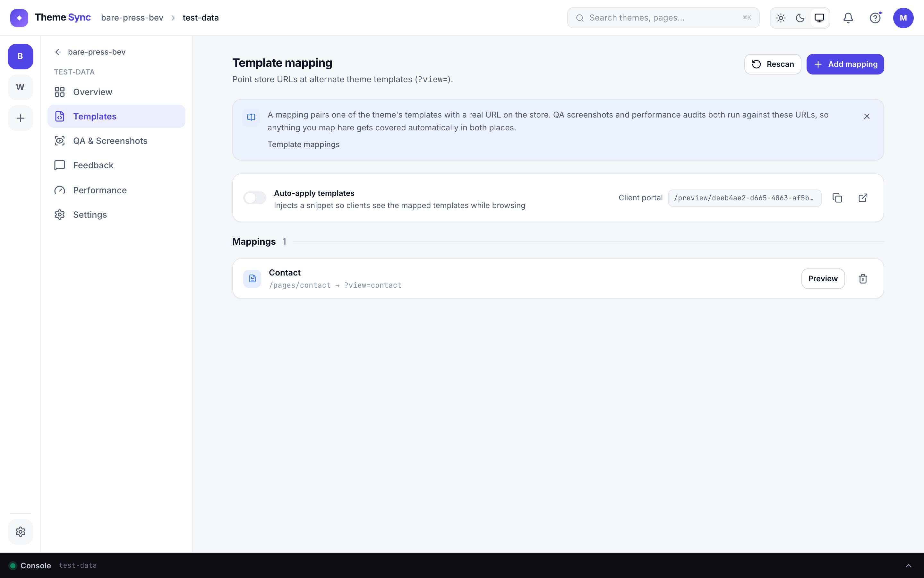Focus the Search themes, pages field

click(x=663, y=18)
